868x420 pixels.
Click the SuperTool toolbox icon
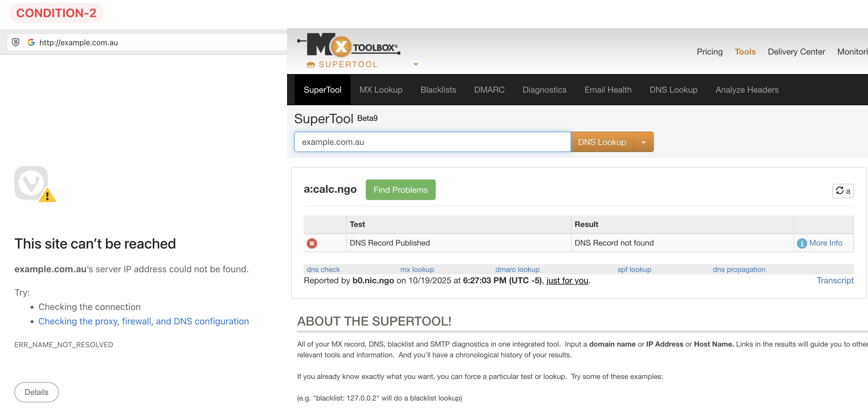pos(310,64)
